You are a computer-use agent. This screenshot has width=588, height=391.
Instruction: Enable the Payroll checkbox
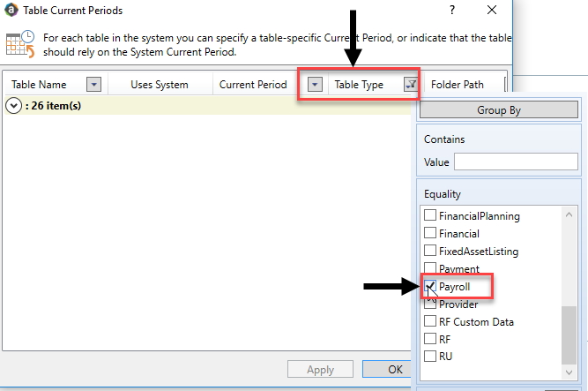430,287
